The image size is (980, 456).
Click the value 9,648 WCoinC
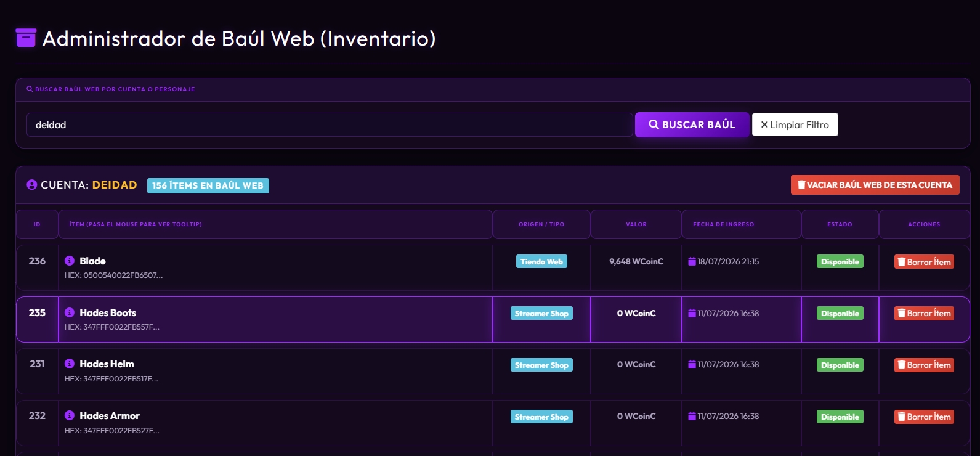pos(636,261)
